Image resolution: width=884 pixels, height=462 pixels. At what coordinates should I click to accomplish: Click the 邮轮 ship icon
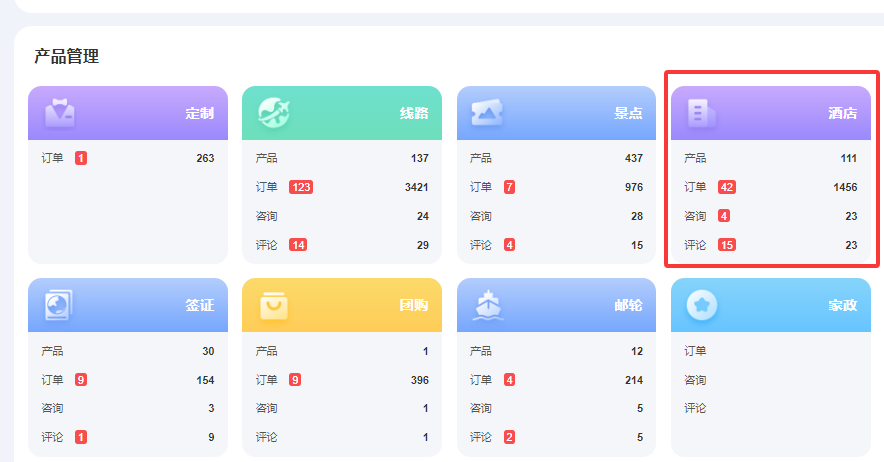488,305
